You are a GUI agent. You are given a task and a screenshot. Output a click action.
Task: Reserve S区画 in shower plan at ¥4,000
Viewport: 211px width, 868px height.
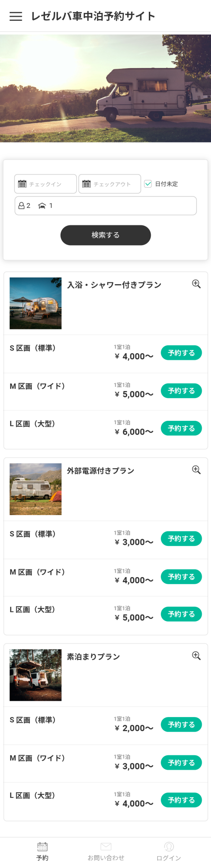point(181,353)
